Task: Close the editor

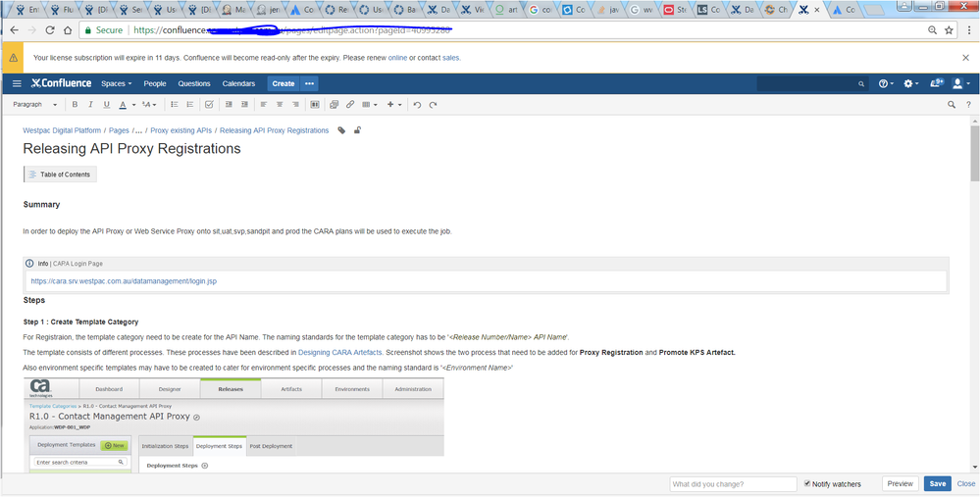Action: pos(965,484)
